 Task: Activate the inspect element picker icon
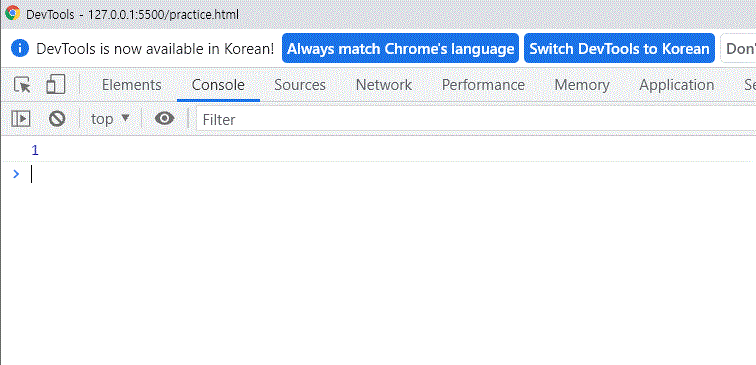tap(22, 85)
